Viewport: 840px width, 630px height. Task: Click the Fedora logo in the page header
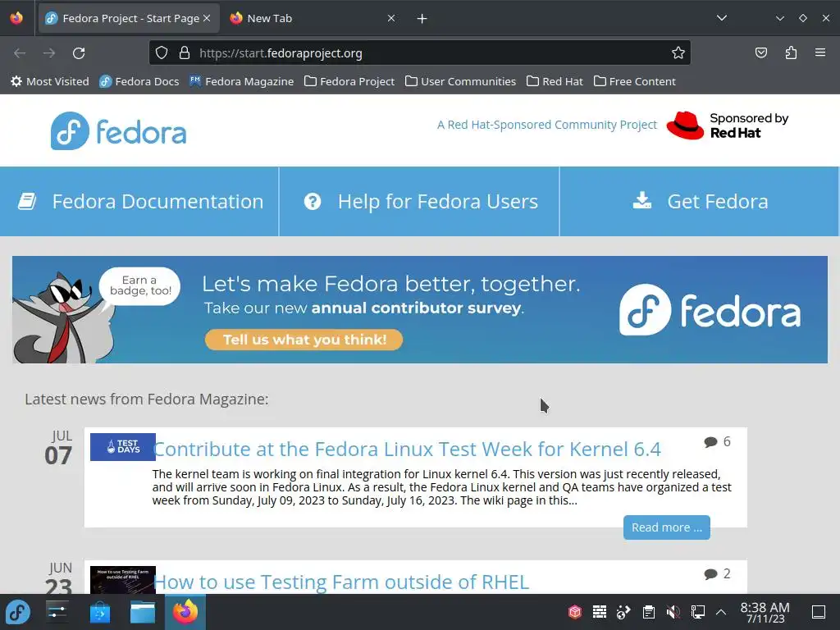[118, 130]
